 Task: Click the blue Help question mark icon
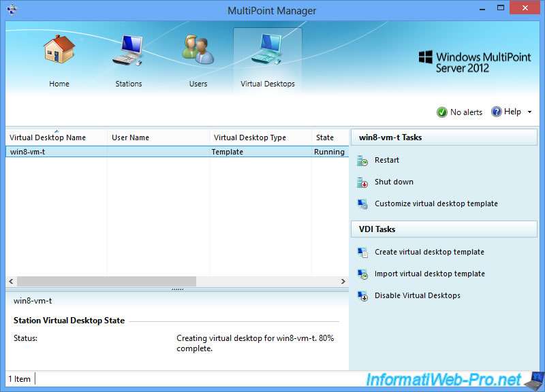pyautogui.click(x=497, y=112)
